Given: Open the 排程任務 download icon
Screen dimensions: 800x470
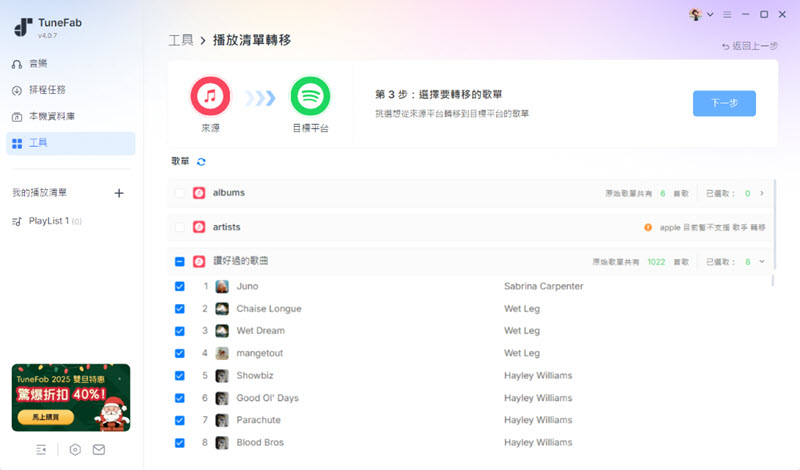Looking at the screenshot, I should (x=17, y=90).
